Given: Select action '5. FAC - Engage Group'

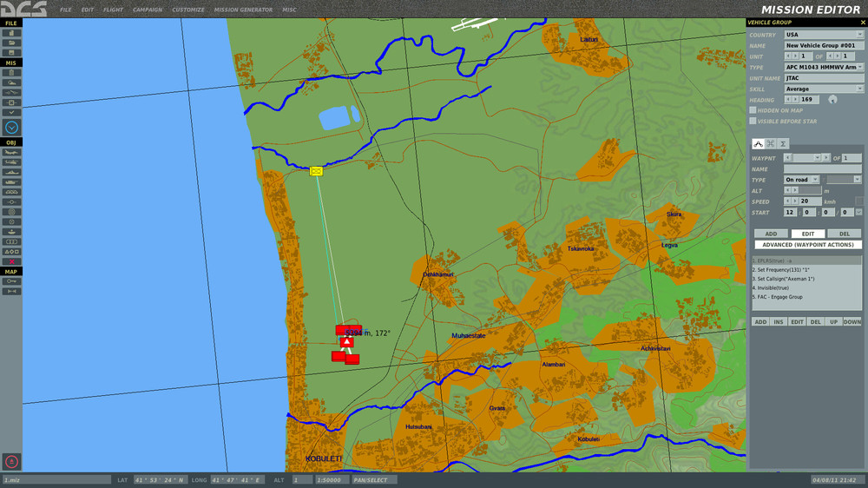Looking at the screenshot, I should pyautogui.click(x=806, y=297).
